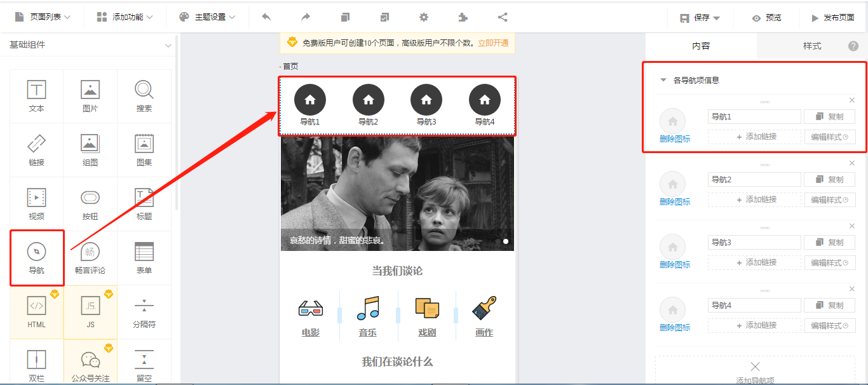Switch to the 样式 tab
This screenshot has width=868, height=385.
(811, 46)
